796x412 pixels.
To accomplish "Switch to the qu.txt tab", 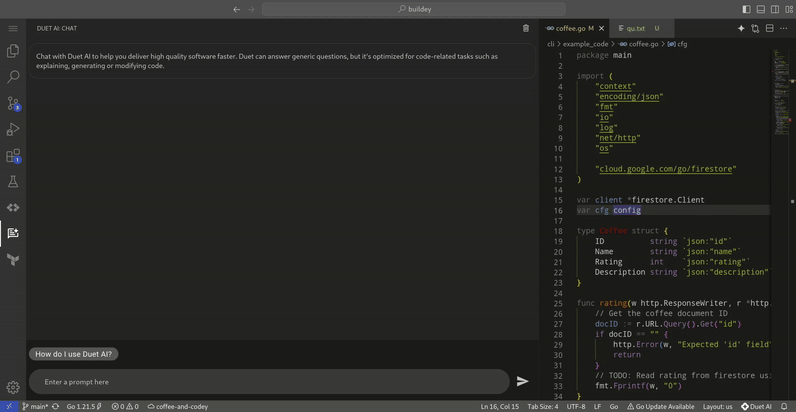I will (636, 28).
